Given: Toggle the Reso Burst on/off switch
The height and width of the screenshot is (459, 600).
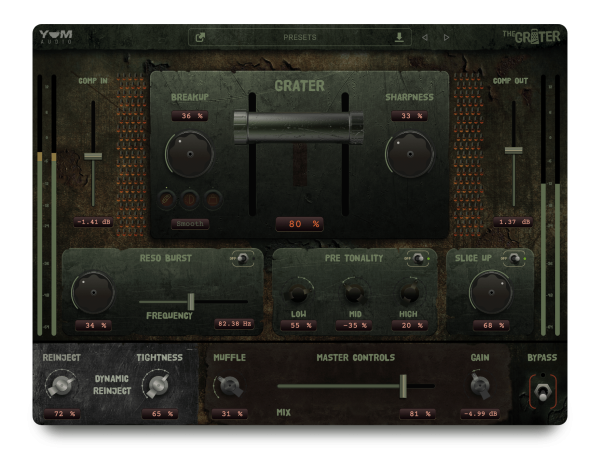Looking at the screenshot, I should coord(242,259).
